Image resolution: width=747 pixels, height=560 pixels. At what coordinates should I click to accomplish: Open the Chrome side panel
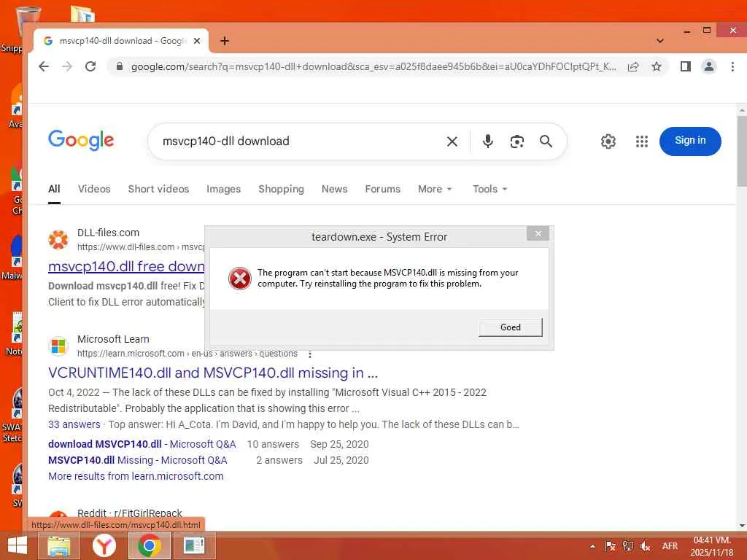pyautogui.click(x=686, y=66)
